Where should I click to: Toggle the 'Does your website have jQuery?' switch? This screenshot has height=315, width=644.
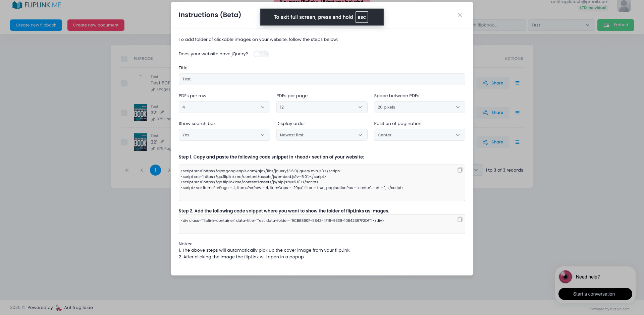[261, 54]
